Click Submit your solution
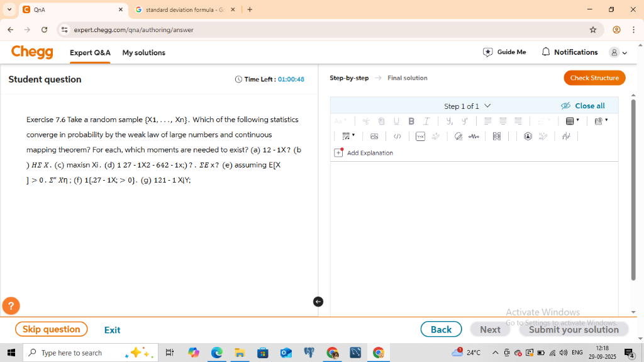This screenshot has height=362, width=644. pos(574,329)
